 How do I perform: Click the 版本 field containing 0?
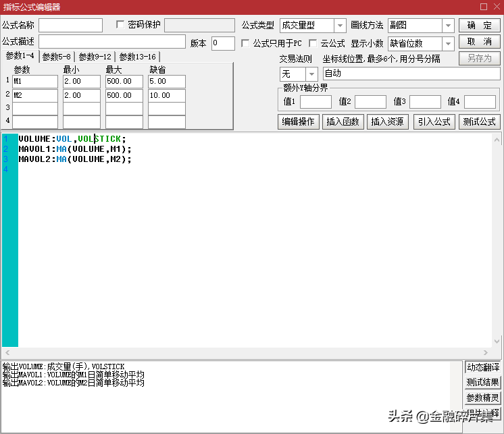coord(223,43)
